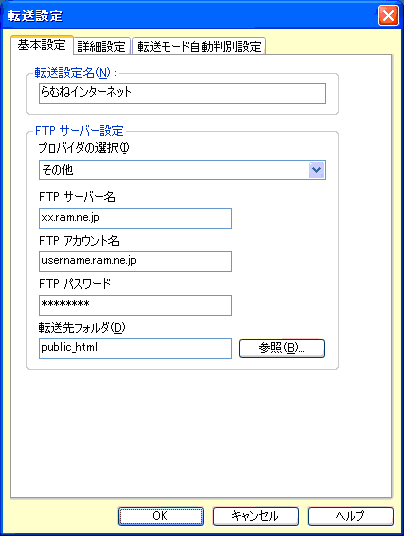Click the 転送設定名 field containing らむねインターネット
Image resolution: width=404 pixels, height=536 pixels.
182,93
